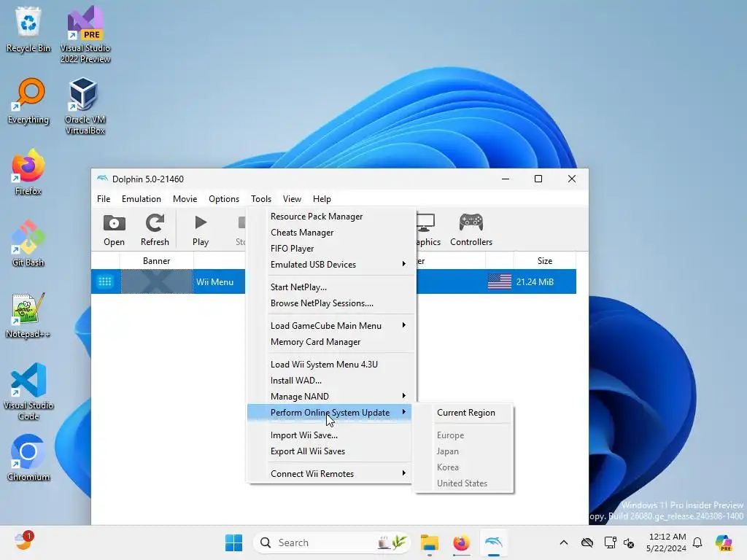Select Current Region update option
The height and width of the screenshot is (560, 747).
tap(464, 413)
